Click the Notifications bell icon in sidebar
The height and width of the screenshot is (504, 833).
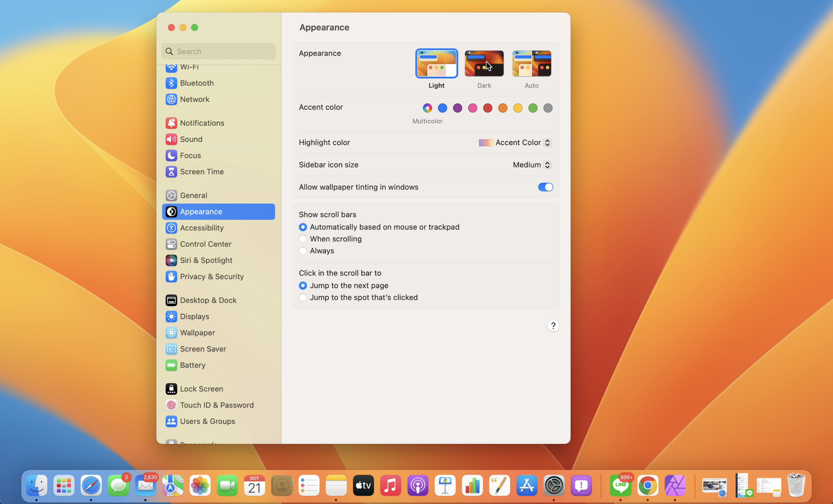[171, 123]
